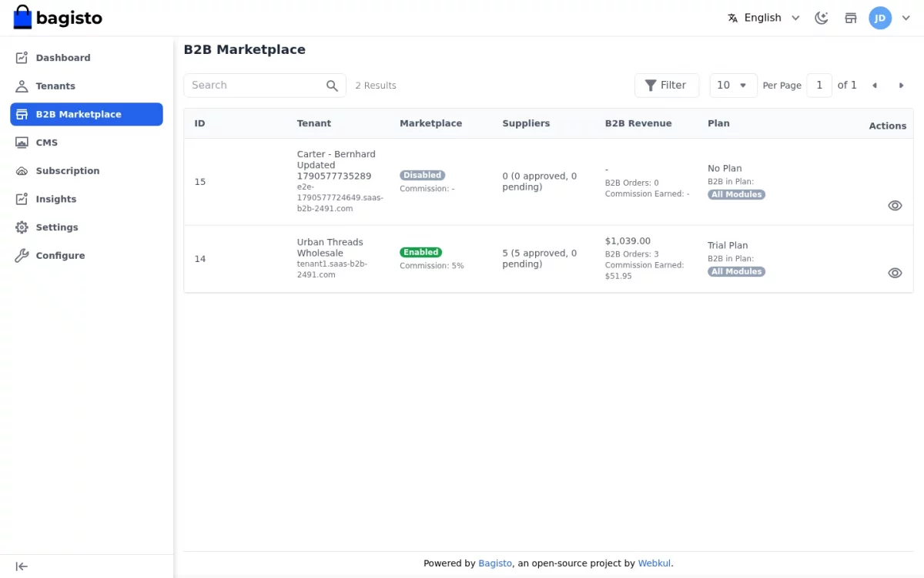Click the Carter - Bernhard Updated tenant name
Image resolution: width=924 pixels, height=578 pixels.
pyautogui.click(x=336, y=165)
